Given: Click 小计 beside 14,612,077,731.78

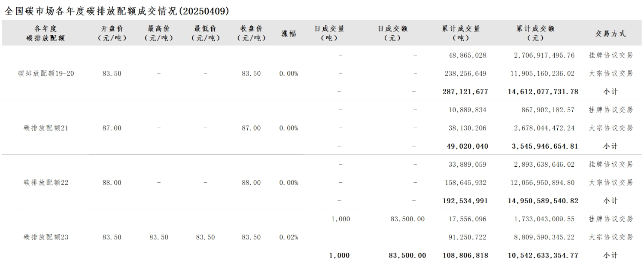Looking at the screenshot, I should (x=611, y=92).
